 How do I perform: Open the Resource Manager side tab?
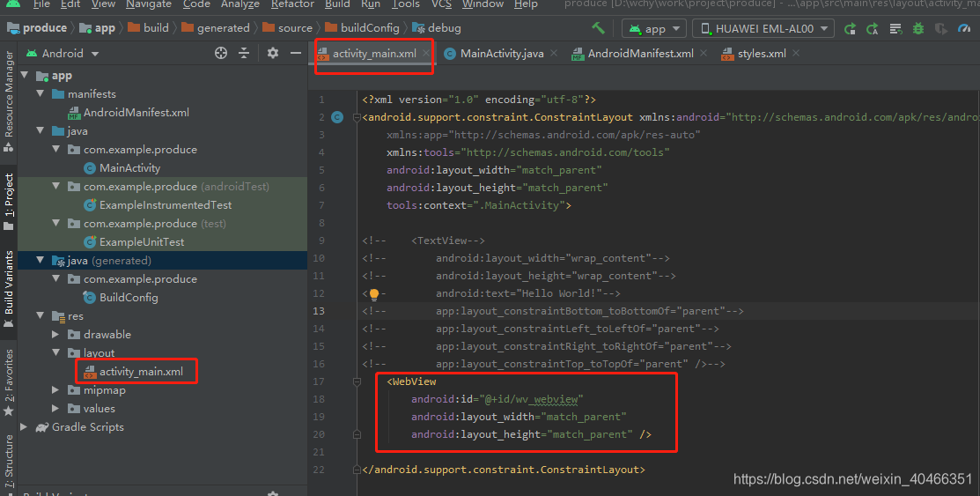[x=9, y=100]
